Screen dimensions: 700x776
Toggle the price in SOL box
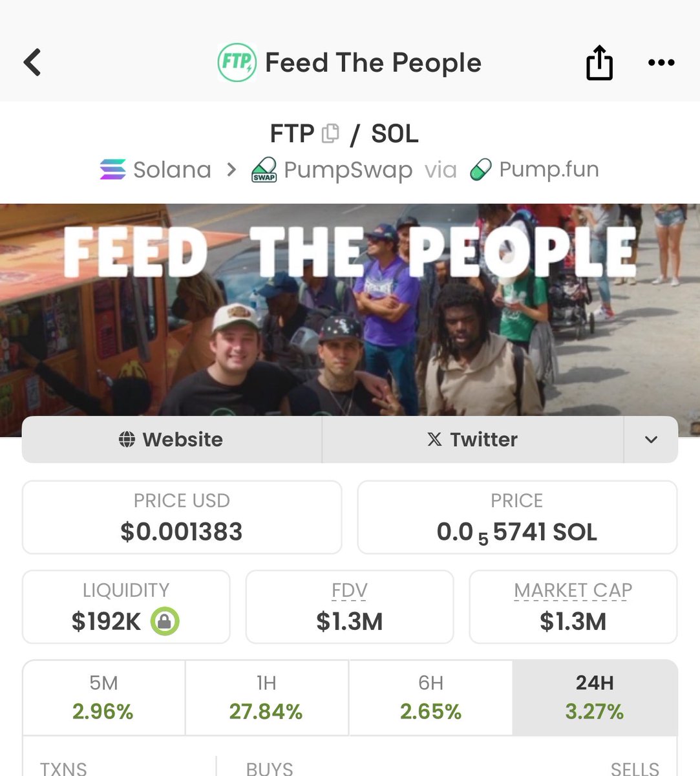(x=517, y=517)
